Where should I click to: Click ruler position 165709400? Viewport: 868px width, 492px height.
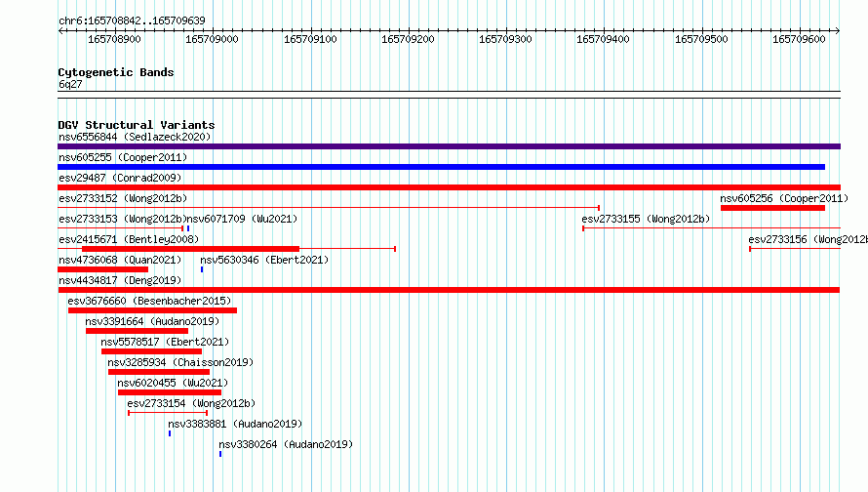(x=603, y=39)
